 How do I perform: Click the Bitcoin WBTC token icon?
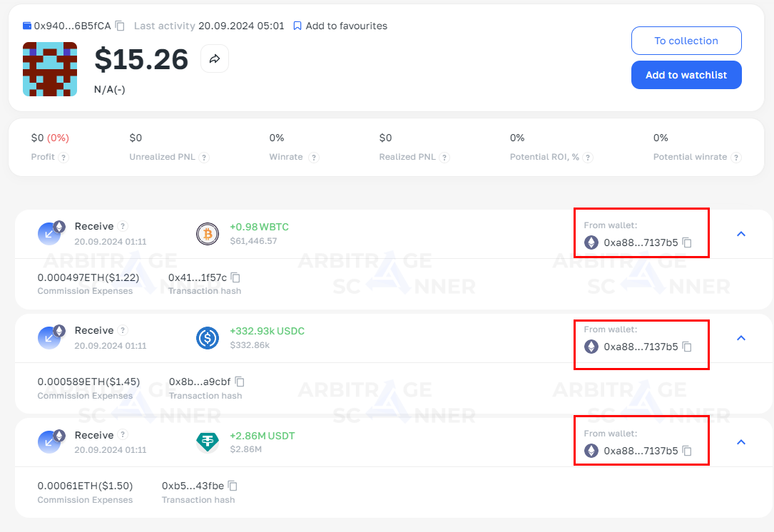click(208, 234)
